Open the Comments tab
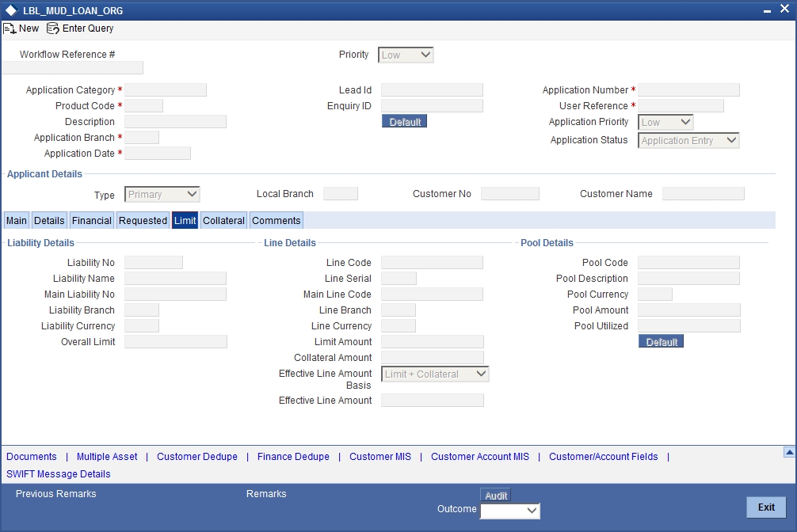Image resolution: width=797 pixels, height=532 pixels. (276, 221)
